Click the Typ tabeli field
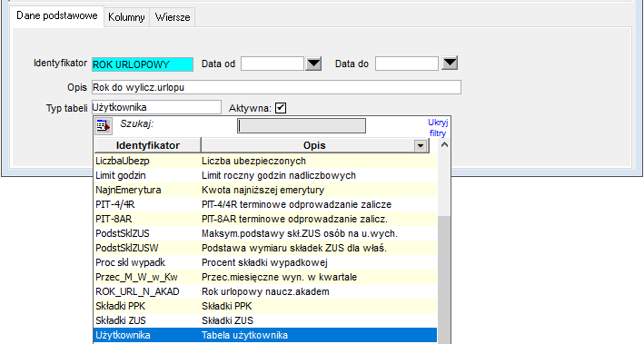The height and width of the screenshot is (344, 644). (156, 107)
